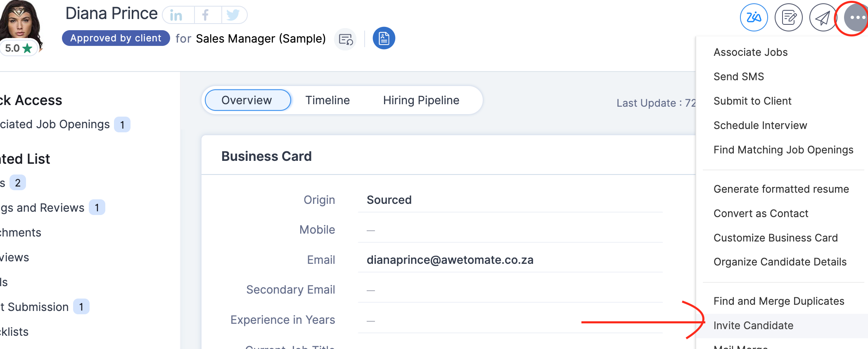Select Schedule Interview menu option
The image size is (868, 349).
pyautogui.click(x=760, y=126)
